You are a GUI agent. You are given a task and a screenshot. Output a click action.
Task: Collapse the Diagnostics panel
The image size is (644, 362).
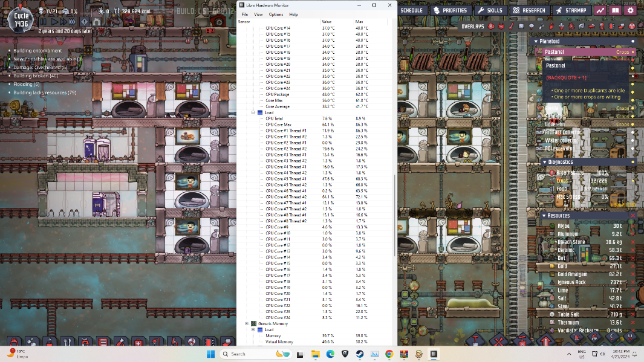pyautogui.click(x=544, y=162)
